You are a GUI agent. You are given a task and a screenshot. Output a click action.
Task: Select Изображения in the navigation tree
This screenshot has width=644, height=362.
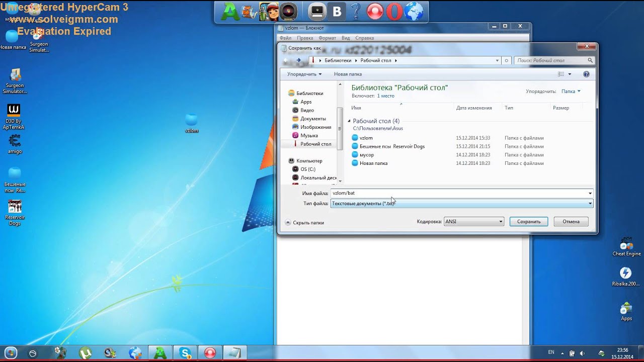[315, 127]
